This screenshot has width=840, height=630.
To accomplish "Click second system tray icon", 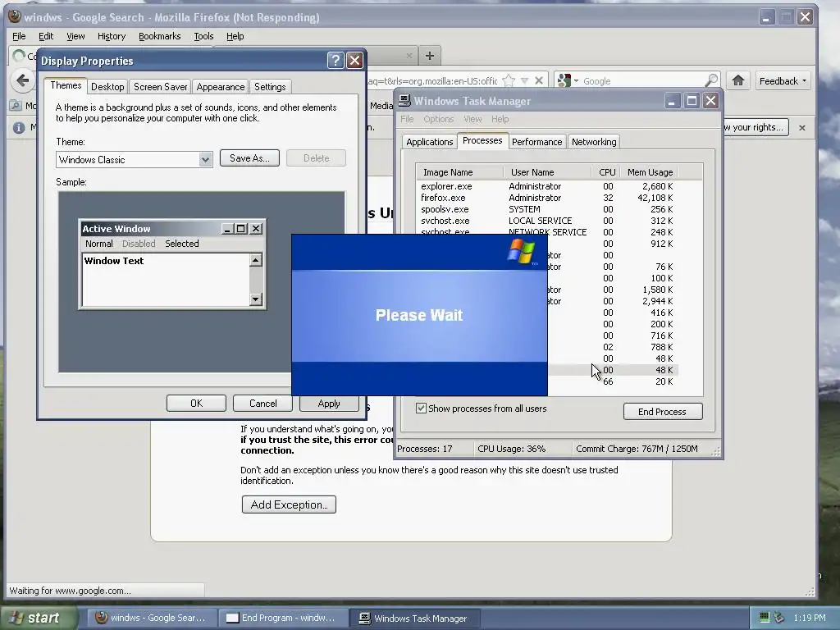I will pos(779,618).
